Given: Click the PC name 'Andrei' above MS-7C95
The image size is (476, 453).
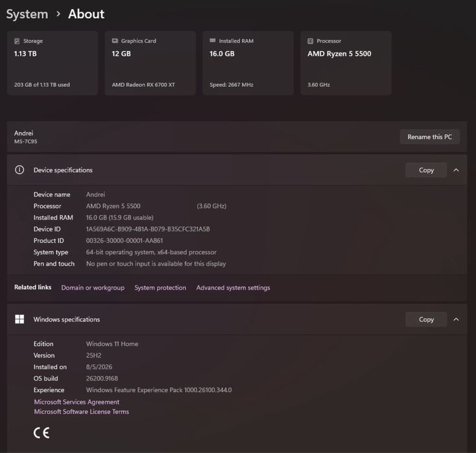Looking at the screenshot, I should coord(24,133).
